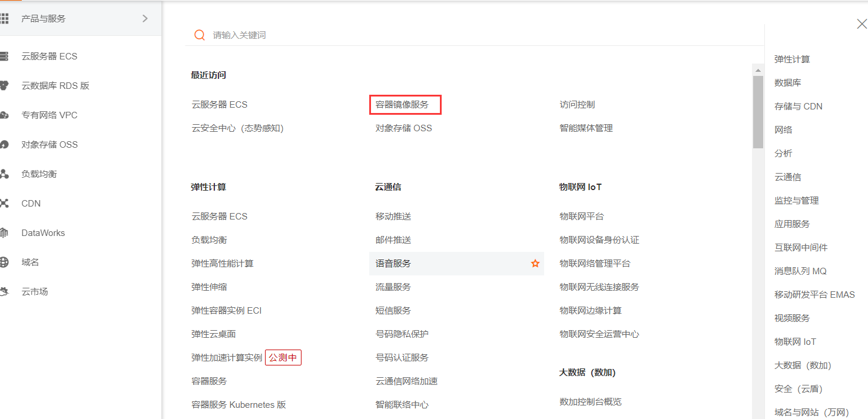The width and height of the screenshot is (868, 419).
Task: Open 智能联络中心 link
Action: [402, 405]
